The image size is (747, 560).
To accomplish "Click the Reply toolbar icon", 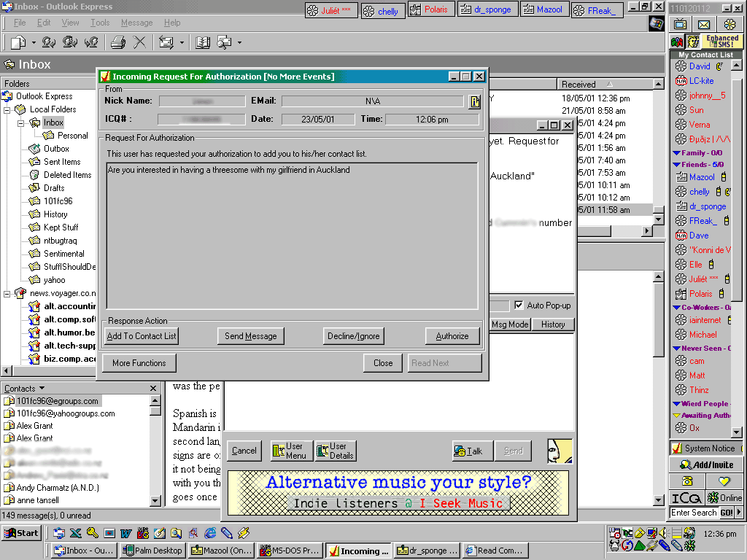I will [x=49, y=42].
